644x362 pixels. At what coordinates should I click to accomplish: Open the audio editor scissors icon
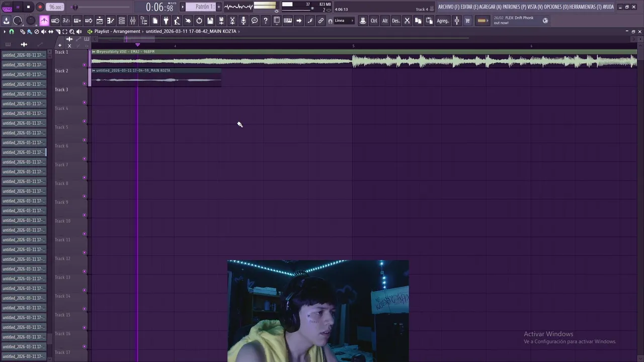pos(232,21)
